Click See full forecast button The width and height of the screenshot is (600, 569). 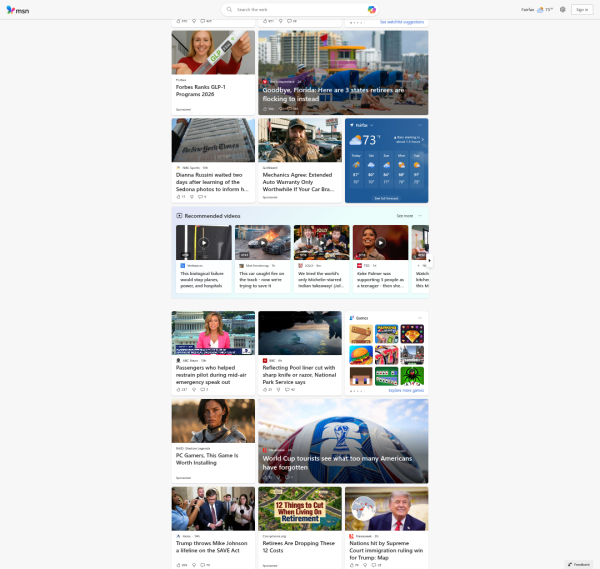tap(386, 198)
